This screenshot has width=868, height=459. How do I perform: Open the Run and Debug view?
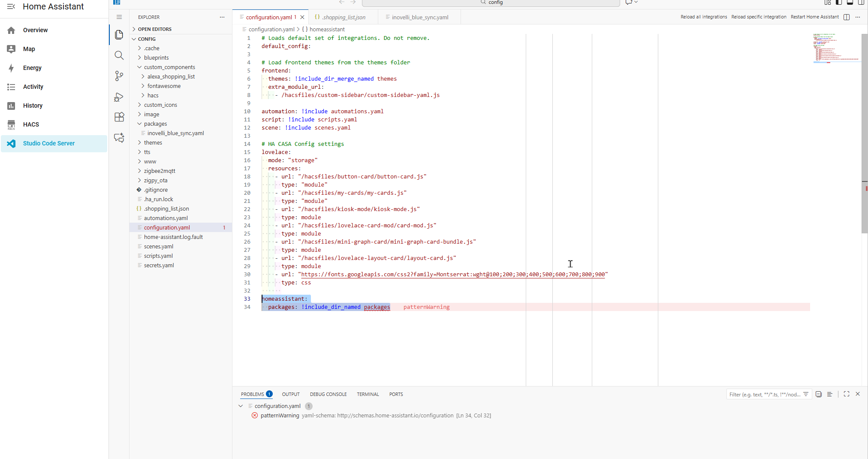point(119,97)
